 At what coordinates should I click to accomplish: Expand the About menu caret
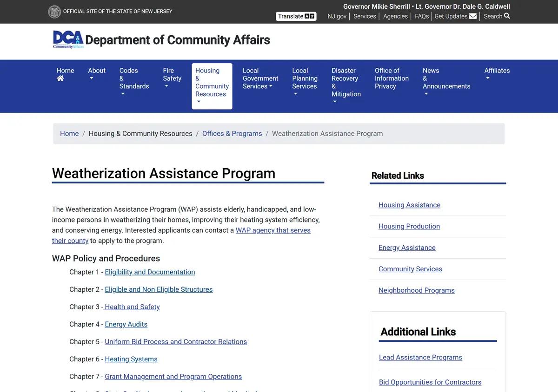coord(91,78)
